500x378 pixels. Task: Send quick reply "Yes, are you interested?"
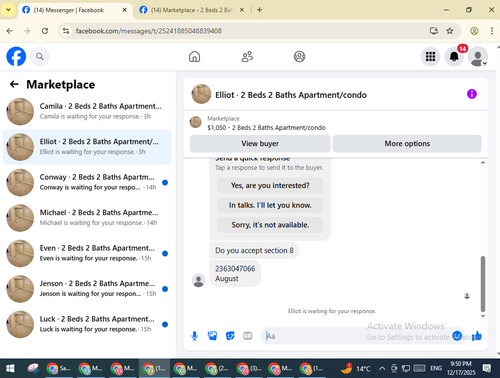[270, 185]
